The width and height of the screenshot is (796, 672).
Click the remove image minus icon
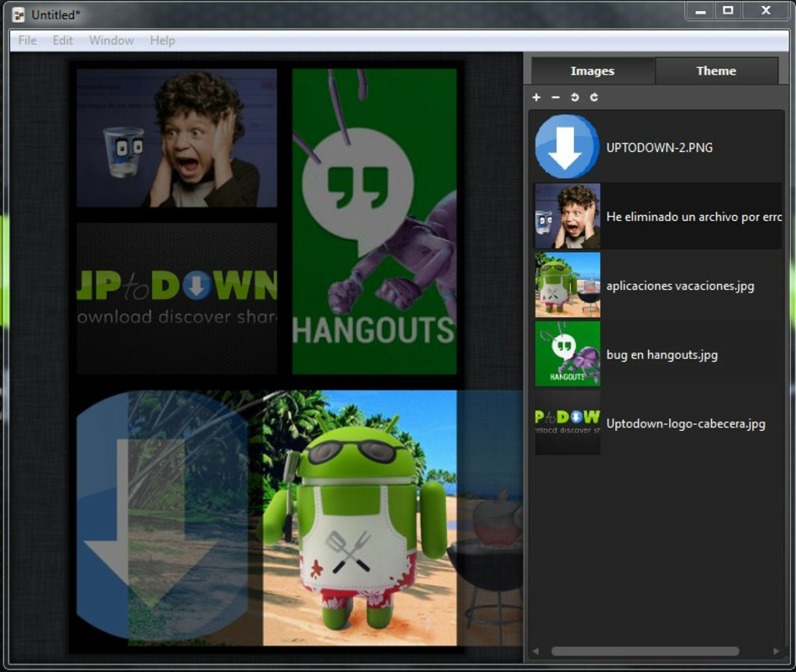(x=556, y=97)
